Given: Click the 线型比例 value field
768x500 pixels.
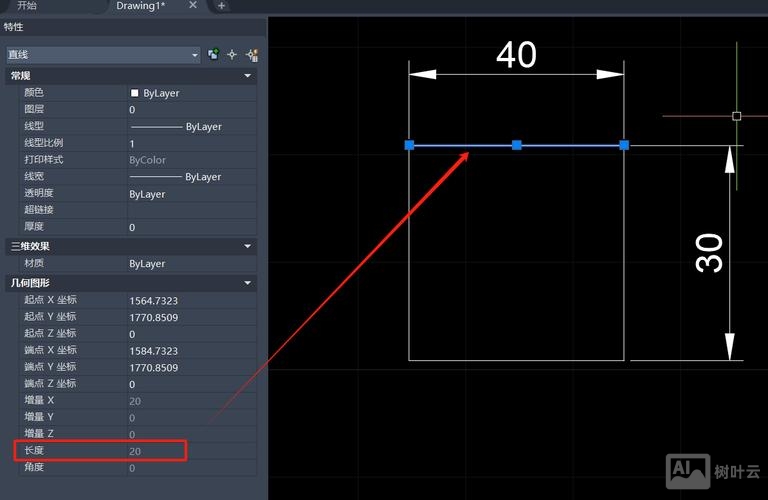Looking at the screenshot, I should [190, 143].
